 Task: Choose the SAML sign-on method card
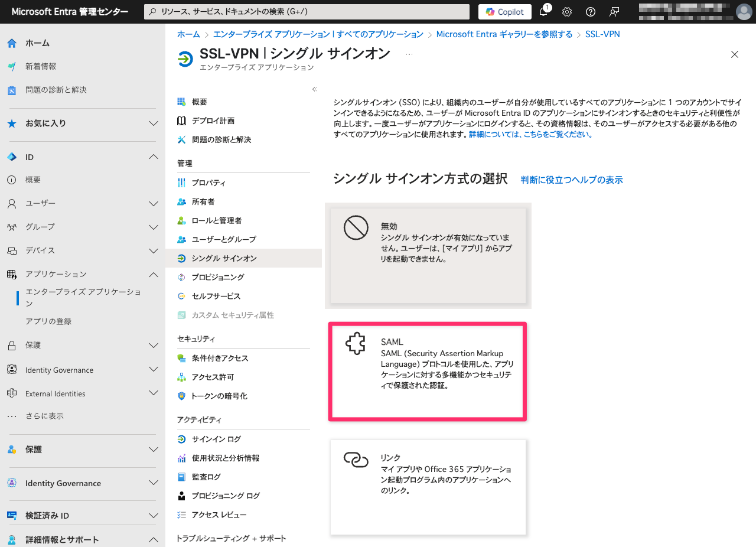point(428,372)
